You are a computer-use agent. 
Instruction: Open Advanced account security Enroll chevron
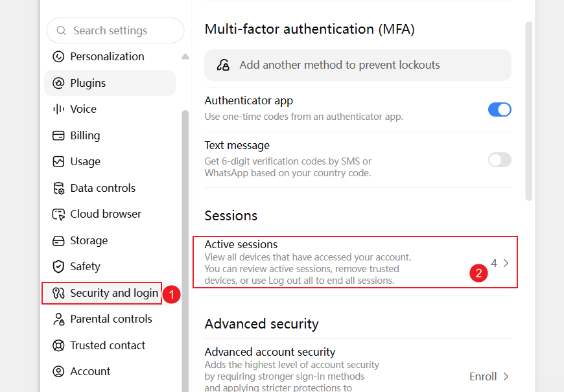506,376
